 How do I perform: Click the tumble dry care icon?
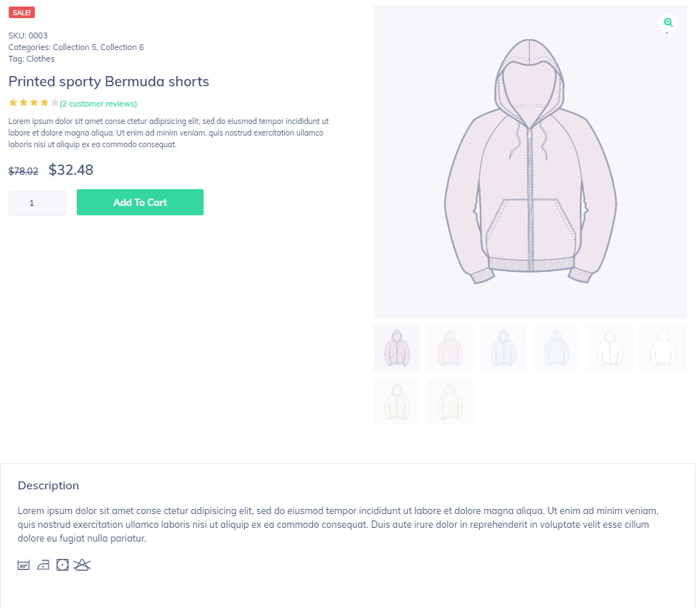tap(62, 565)
